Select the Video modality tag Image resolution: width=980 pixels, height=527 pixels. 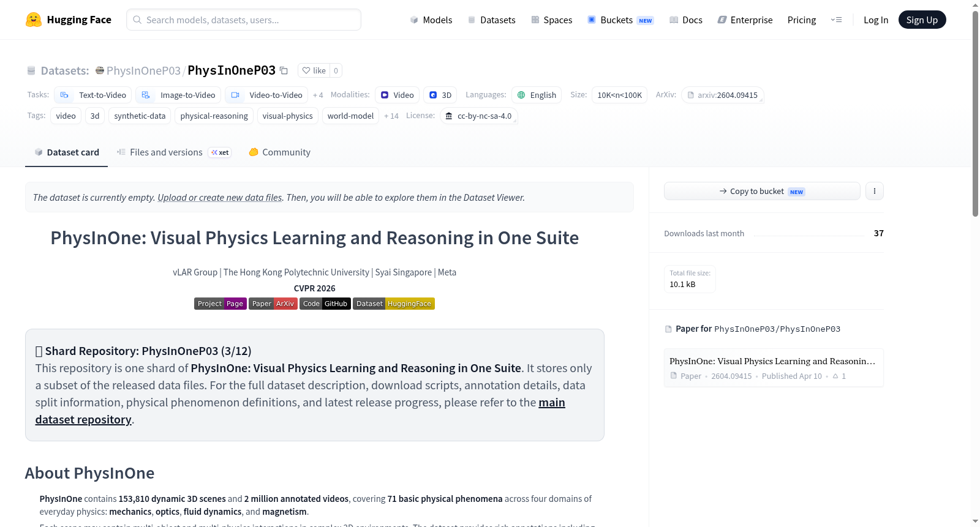coord(397,95)
